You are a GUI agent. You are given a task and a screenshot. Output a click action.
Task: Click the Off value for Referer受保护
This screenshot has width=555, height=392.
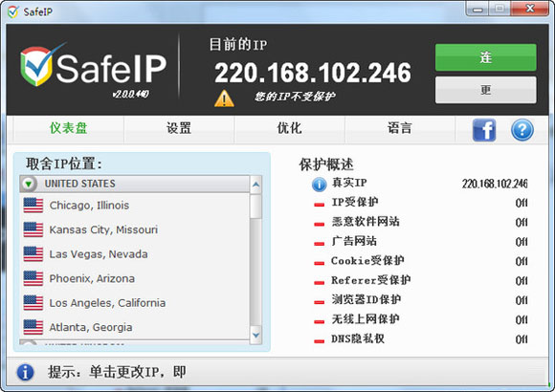522,281
